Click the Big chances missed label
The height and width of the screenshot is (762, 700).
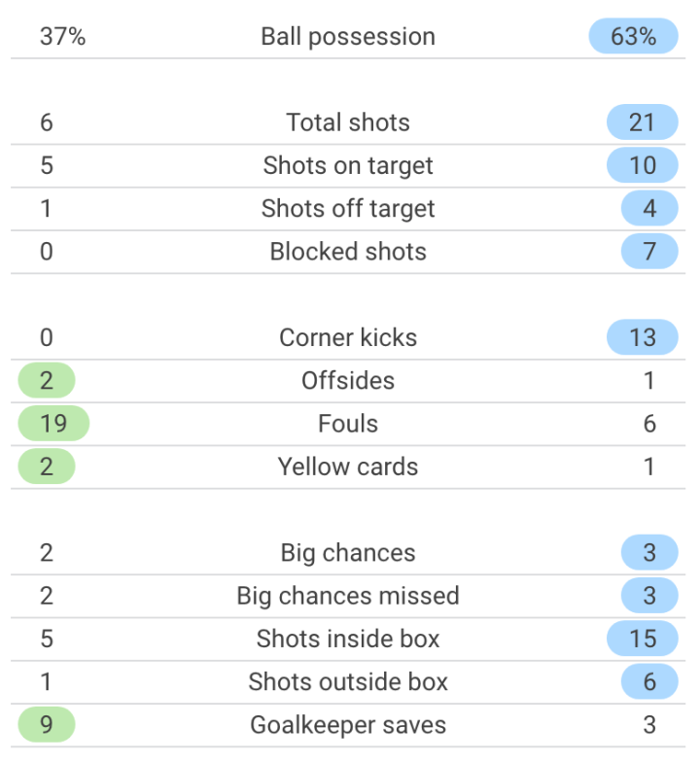[348, 596]
